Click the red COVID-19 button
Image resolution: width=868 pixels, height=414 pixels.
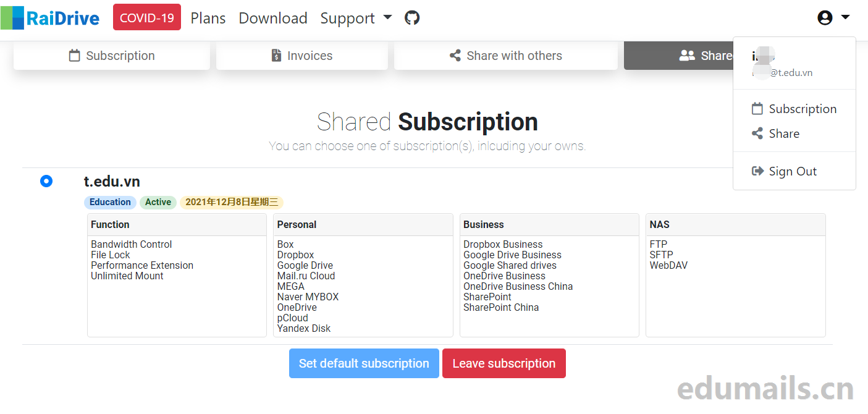click(x=147, y=17)
